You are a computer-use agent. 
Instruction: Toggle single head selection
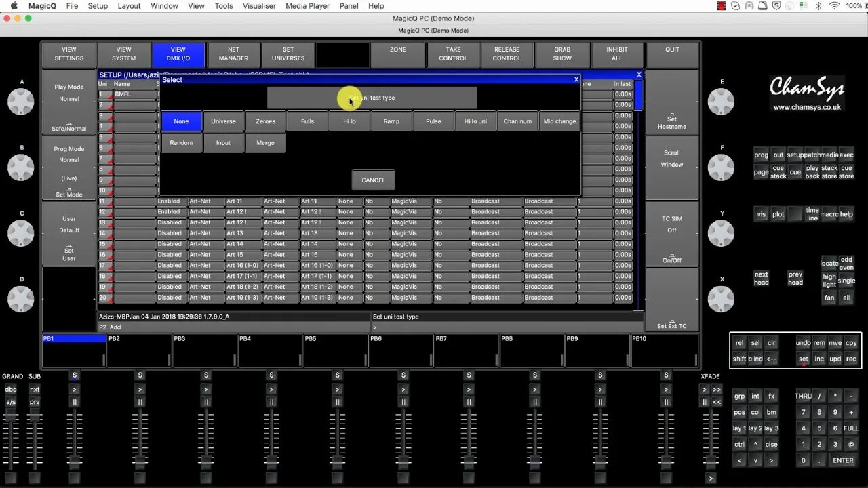pyautogui.click(x=846, y=280)
